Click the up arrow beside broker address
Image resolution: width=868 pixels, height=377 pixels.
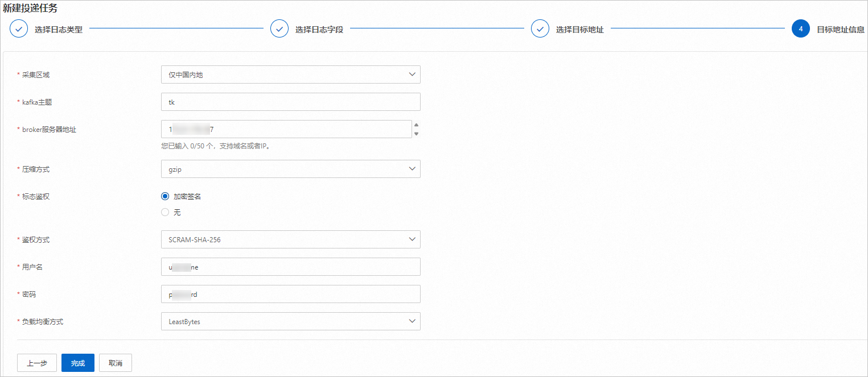[416, 125]
